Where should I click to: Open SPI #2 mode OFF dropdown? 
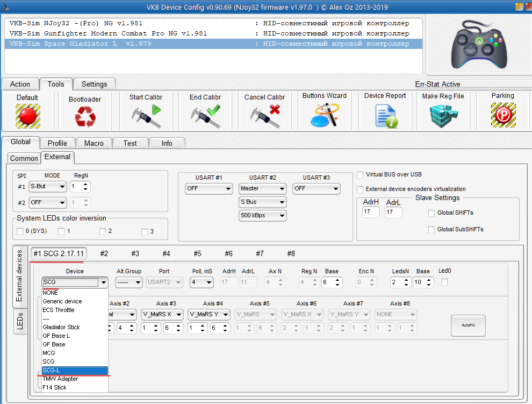(47, 202)
